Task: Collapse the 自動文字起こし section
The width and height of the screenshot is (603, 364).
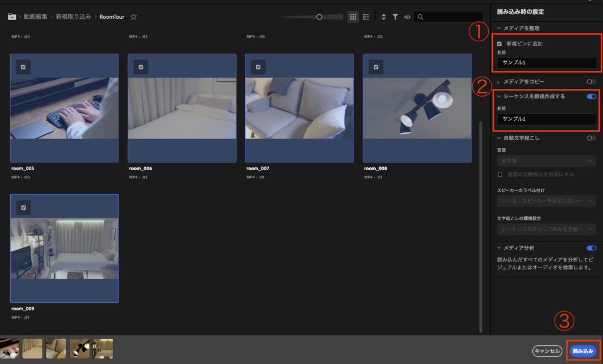Action: [499, 138]
